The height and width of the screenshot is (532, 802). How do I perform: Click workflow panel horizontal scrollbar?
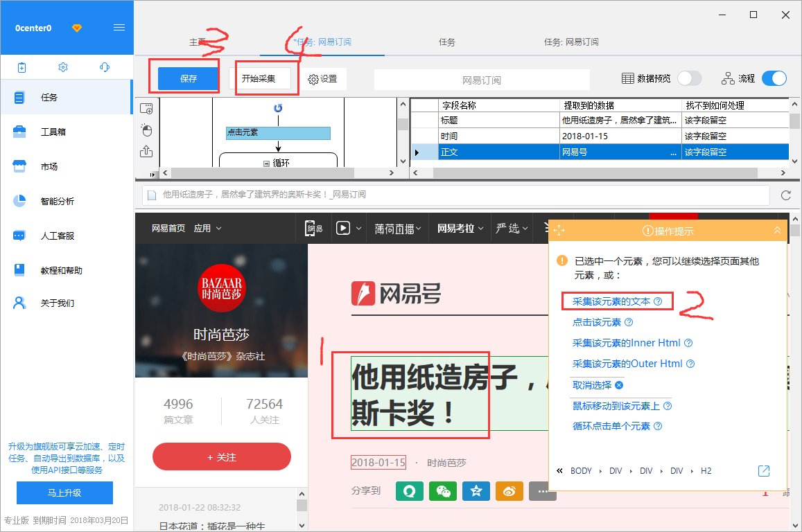tap(263, 173)
